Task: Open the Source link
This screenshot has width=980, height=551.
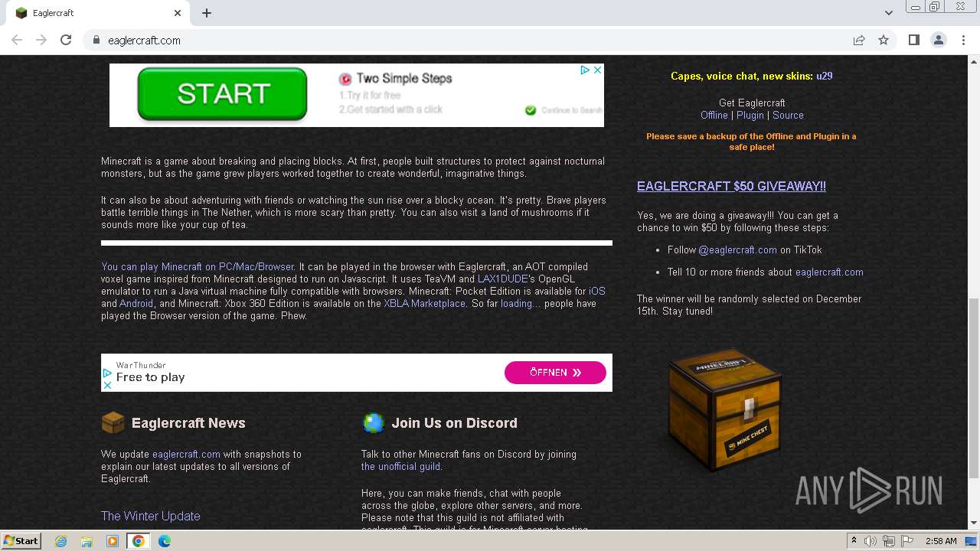Action: (788, 115)
